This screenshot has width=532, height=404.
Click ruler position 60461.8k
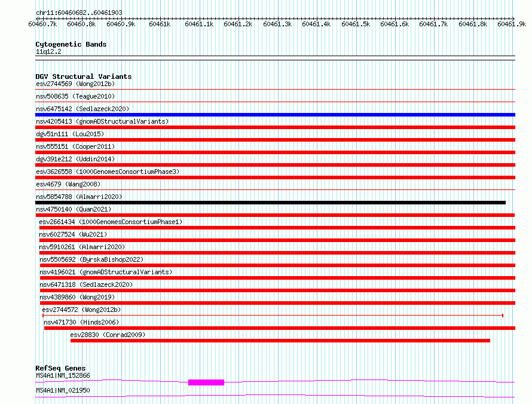[473, 24]
